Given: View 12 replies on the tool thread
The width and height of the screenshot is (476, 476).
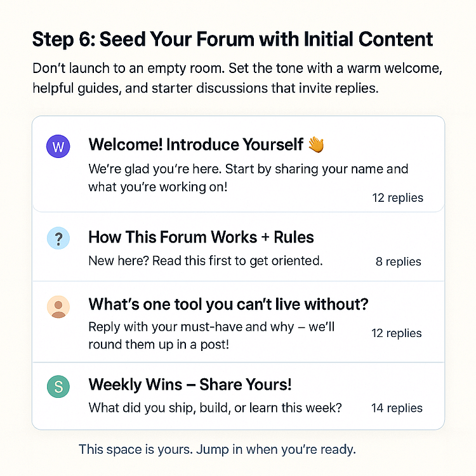Looking at the screenshot, I should (x=397, y=333).
